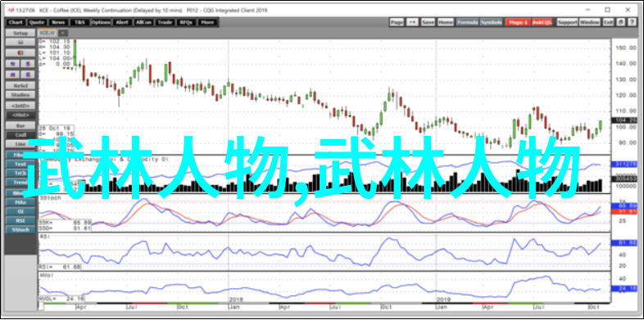Click the Fib drawing tool button

pos(20,155)
